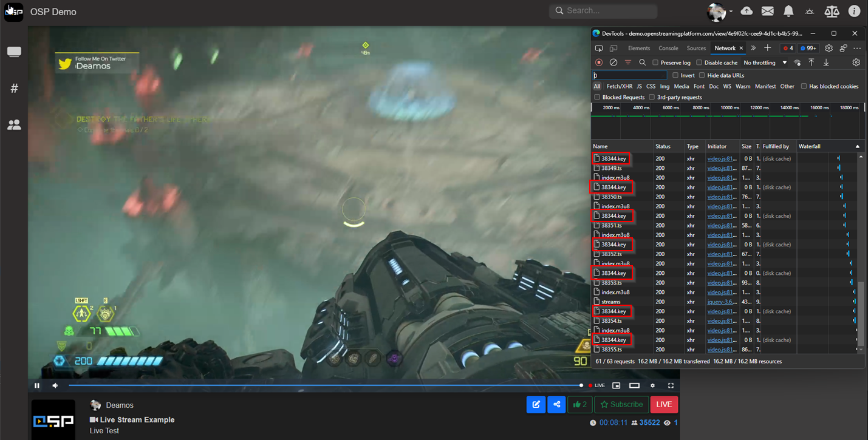Open the No throttling dropdown
This screenshot has width=868, height=440.
pyautogui.click(x=765, y=63)
